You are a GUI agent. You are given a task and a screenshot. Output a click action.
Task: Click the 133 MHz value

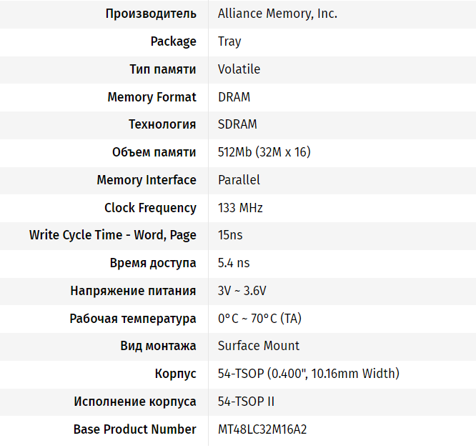(x=240, y=208)
